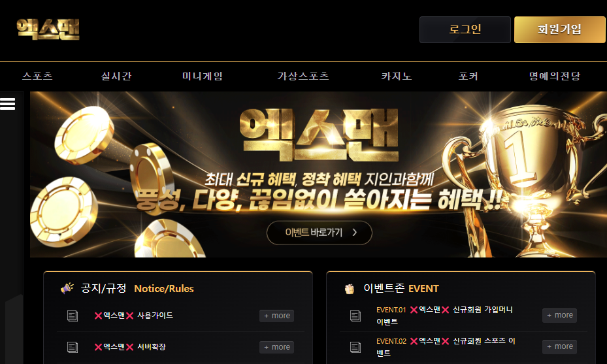The image size is (607, 364).
Task: Expand more for EVENT.02 스포츠 이벤트
Action: [x=559, y=346]
